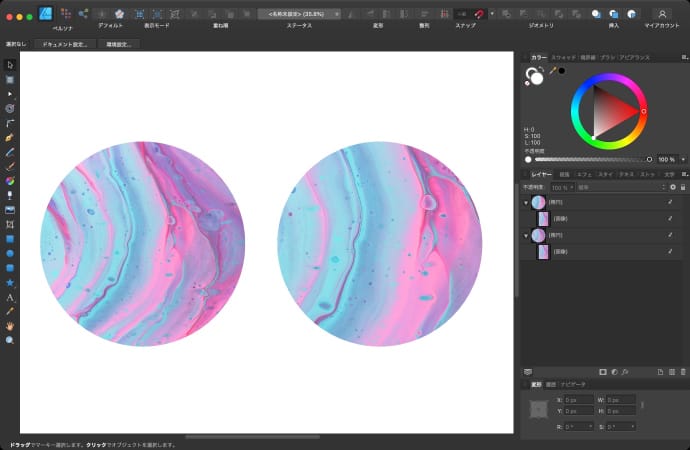Toggle visibility of the first (画像) layer
Image resolution: width=690 pixels, height=450 pixels.
click(x=670, y=218)
